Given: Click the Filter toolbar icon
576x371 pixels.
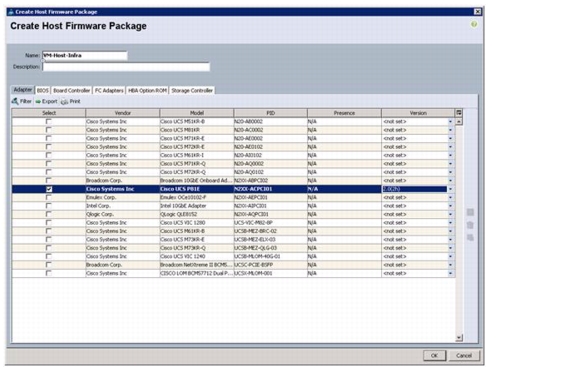Looking at the screenshot, I should point(15,101).
